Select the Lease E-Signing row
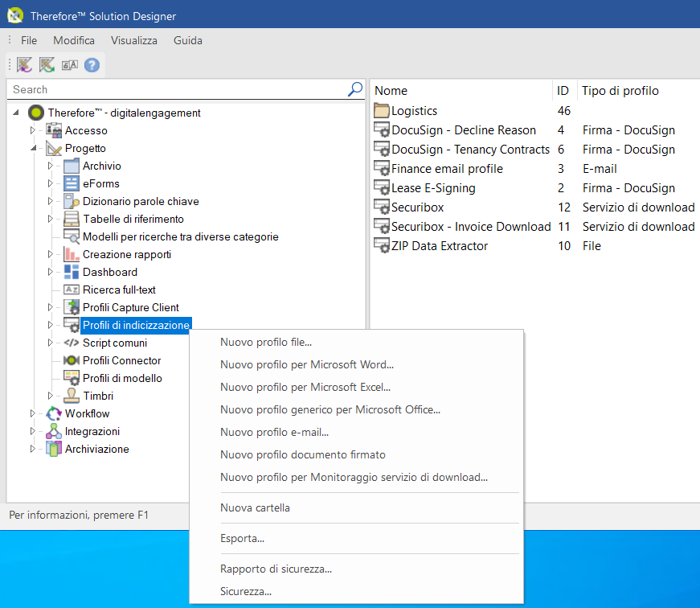This screenshot has width=700, height=608. tap(536, 188)
